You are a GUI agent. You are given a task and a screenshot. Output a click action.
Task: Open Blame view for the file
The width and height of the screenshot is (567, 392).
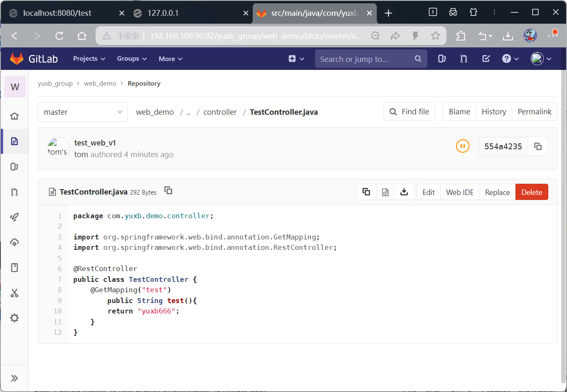point(459,112)
